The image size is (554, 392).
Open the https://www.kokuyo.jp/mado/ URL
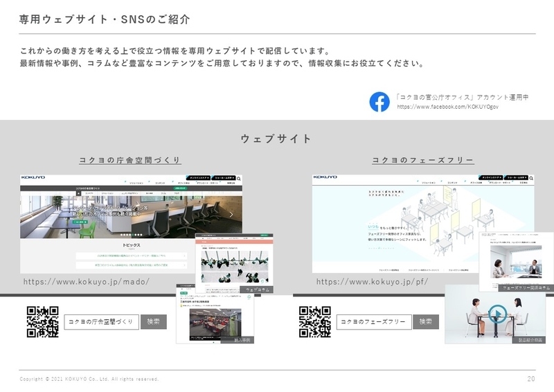(x=86, y=282)
